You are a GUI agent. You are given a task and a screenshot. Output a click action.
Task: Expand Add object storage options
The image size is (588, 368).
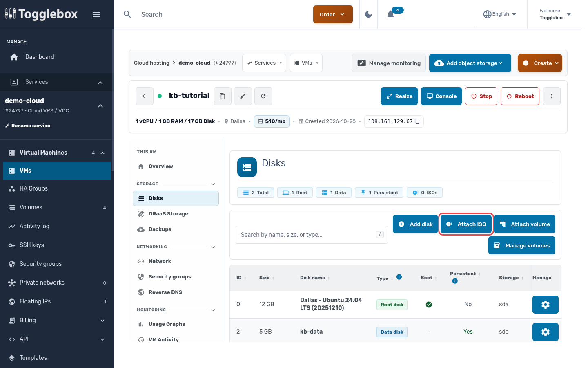[470, 63]
